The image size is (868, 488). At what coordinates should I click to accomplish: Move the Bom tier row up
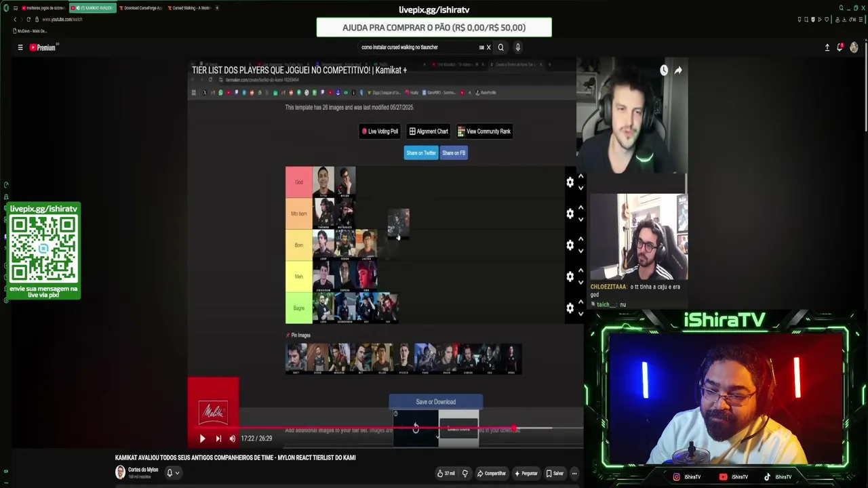[x=580, y=239]
